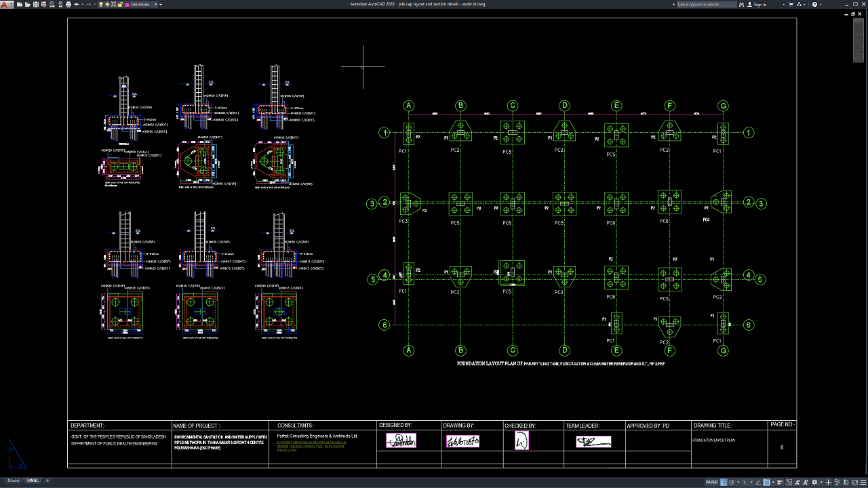The width and height of the screenshot is (868, 488).
Task: Open the Dimension layer dropdown
Action: pyautogui.click(x=155, y=4)
